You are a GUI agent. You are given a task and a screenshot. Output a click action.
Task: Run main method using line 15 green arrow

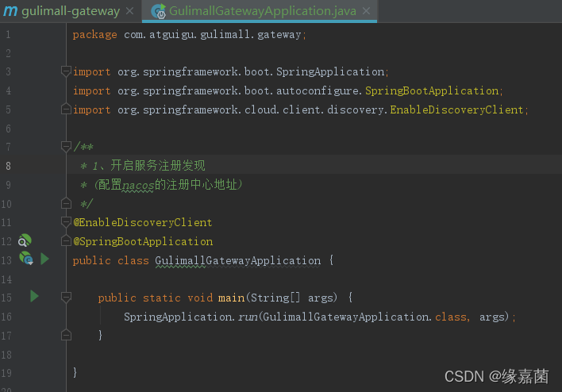click(34, 296)
